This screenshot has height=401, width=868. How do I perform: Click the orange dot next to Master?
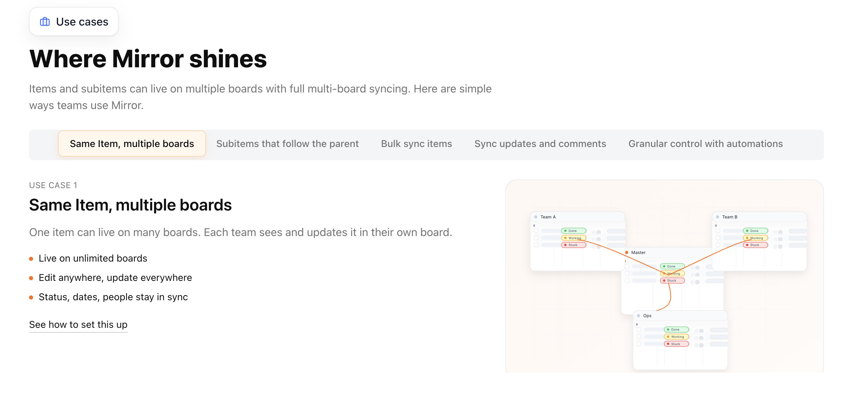point(627,253)
